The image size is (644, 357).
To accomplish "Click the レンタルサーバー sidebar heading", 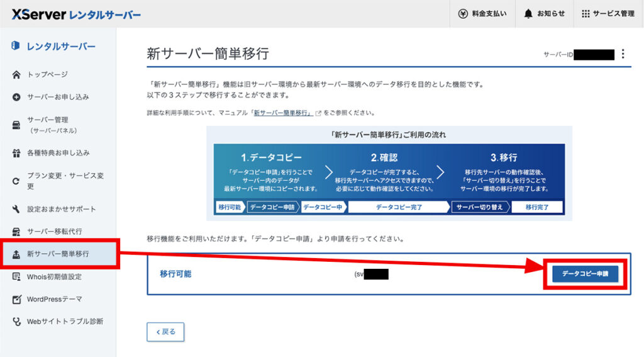I will pyautogui.click(x=61, y=46).
